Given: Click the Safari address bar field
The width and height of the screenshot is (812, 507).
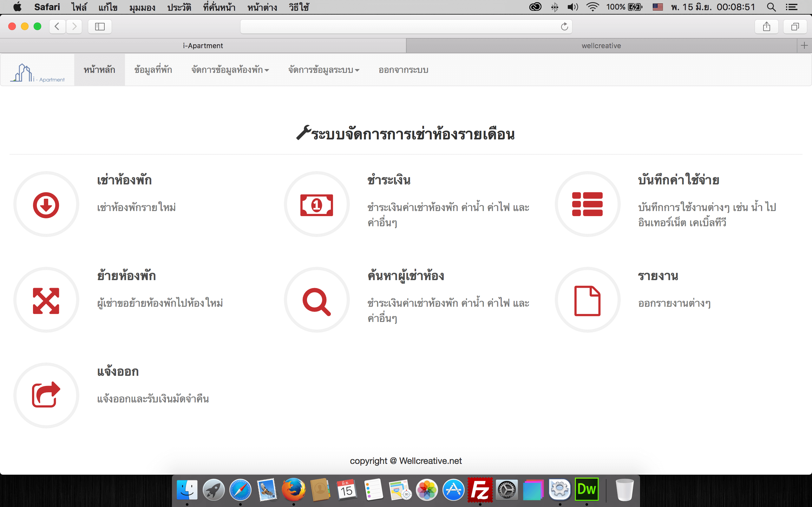Looking at the screenshot, I should pyautogui.click(x=399, y=27).
